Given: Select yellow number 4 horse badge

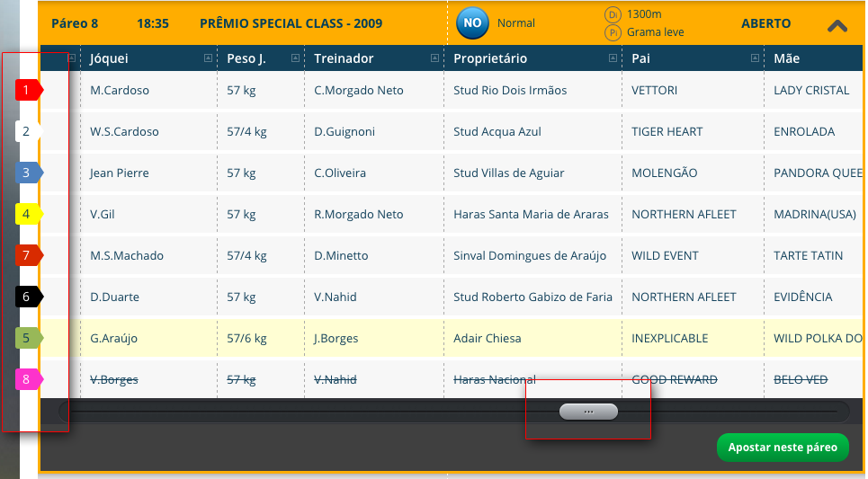Looking at the screenshot, I should (x=29, y=214).
